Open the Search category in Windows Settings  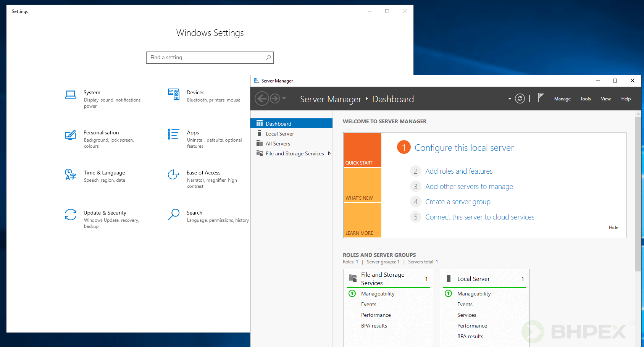(x=208, y=216)
